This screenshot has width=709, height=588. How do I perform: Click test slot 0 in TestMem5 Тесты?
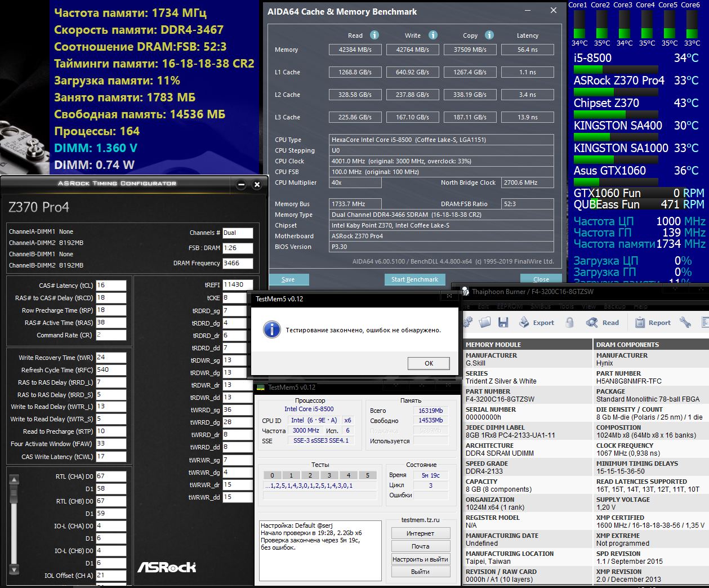tap(272, 475)
